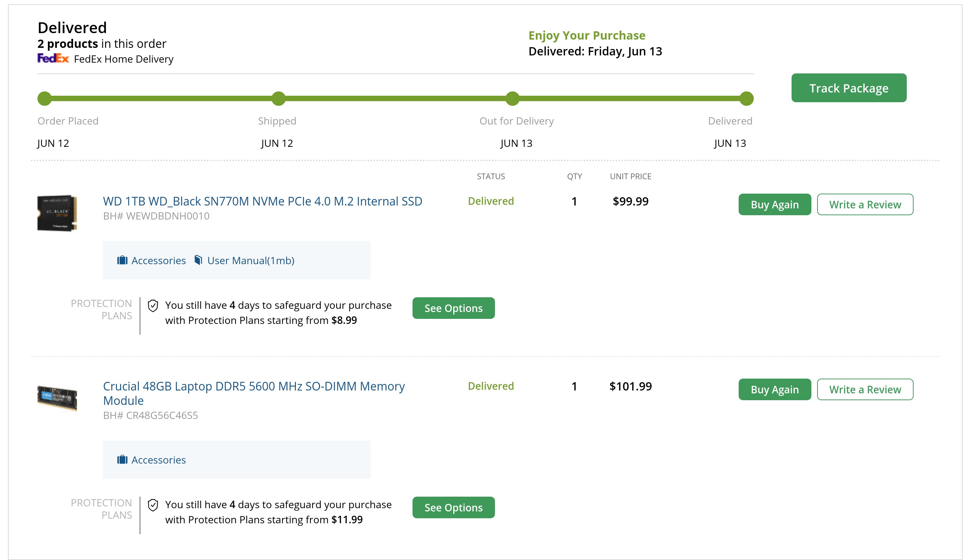Click the STATUS column header

point(491,176)
